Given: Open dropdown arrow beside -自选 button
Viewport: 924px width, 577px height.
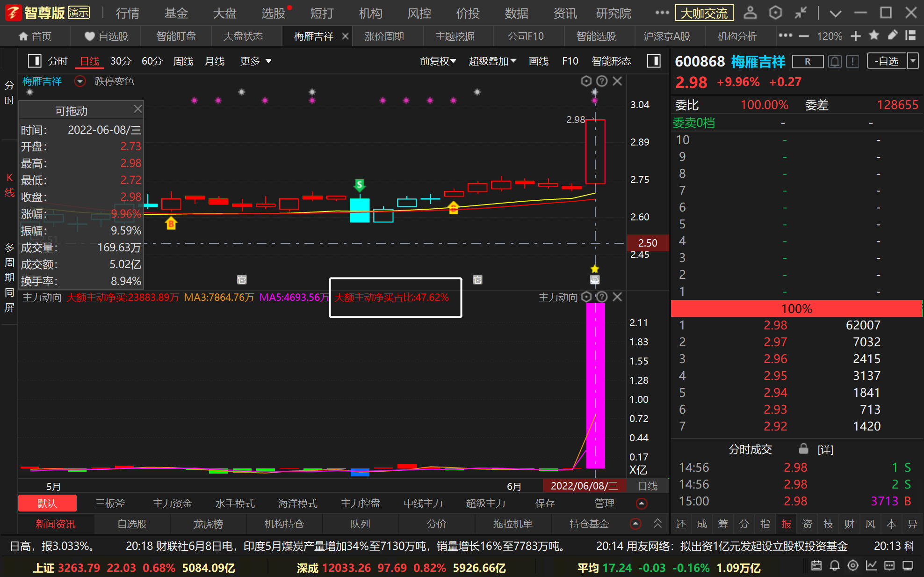Looking at the screenshot, I should point(913,61).
